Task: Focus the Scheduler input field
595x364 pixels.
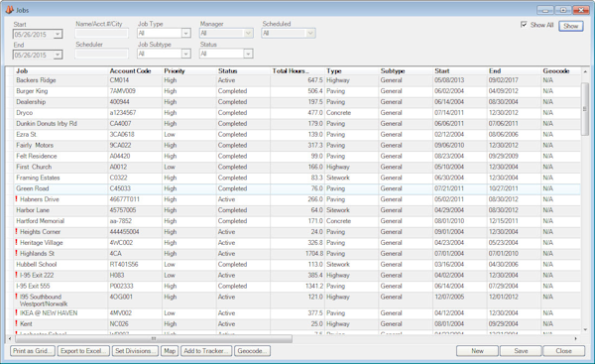Action: pos(102,54)
